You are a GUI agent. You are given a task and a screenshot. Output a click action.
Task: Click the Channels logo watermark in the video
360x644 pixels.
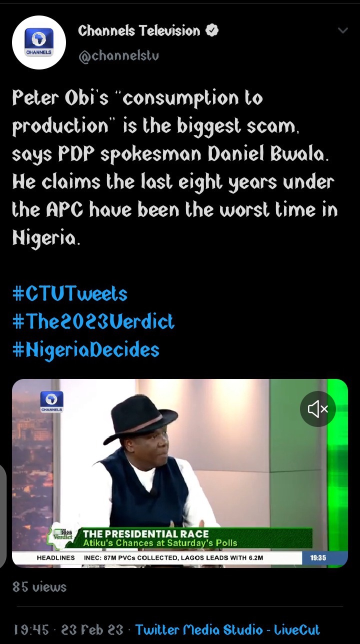52,401
